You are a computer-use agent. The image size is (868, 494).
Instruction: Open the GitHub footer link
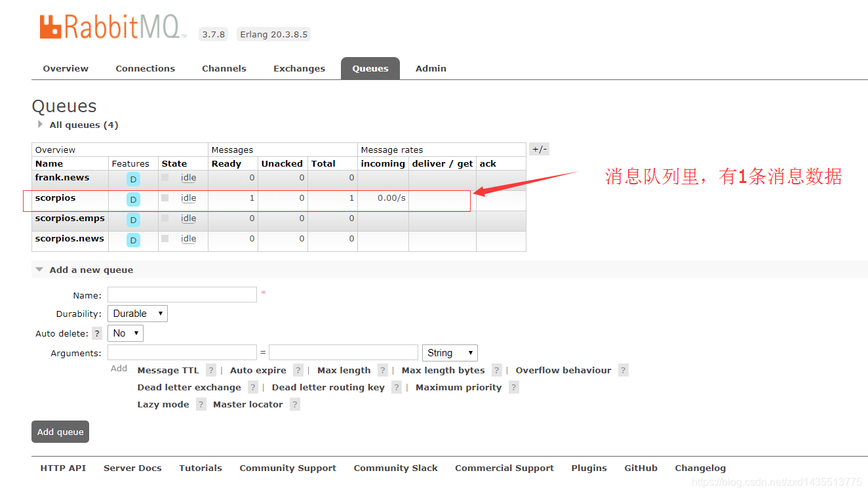(x=641, y=468)
